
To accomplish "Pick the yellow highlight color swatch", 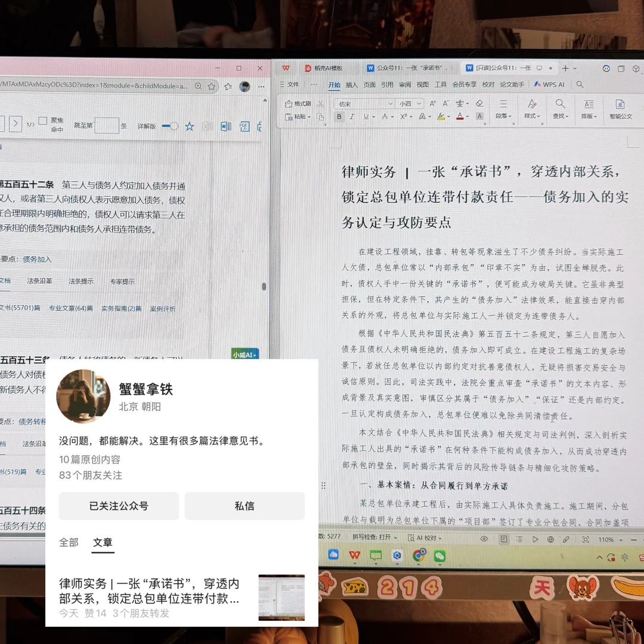I will (441, 117).
